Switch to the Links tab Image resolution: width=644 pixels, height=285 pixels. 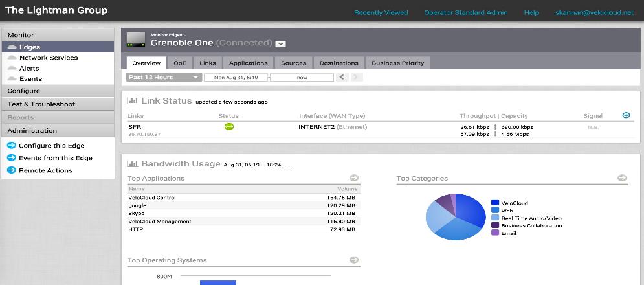click(x=207, y=63)
